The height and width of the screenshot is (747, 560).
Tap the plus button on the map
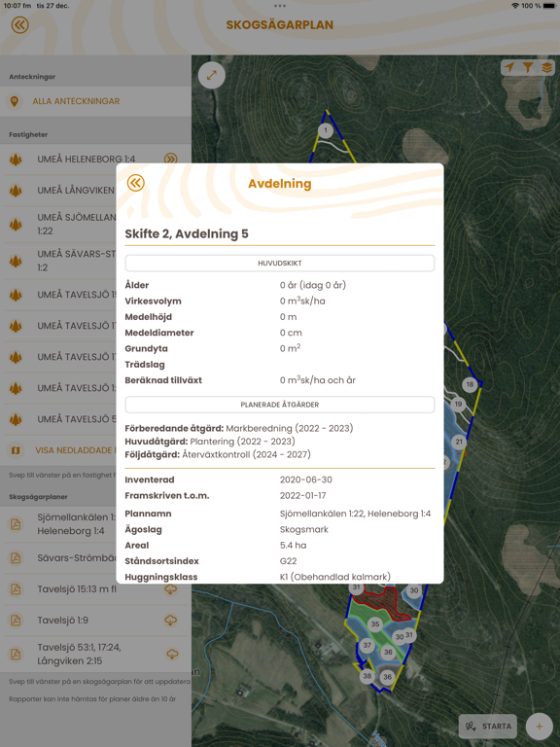click(x=539, y=726)
